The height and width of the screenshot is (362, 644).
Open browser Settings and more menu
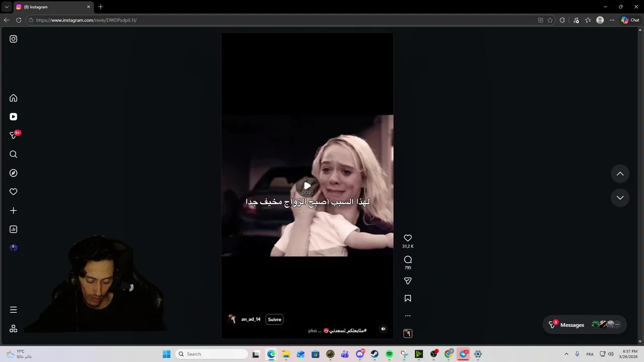(612, 20)
